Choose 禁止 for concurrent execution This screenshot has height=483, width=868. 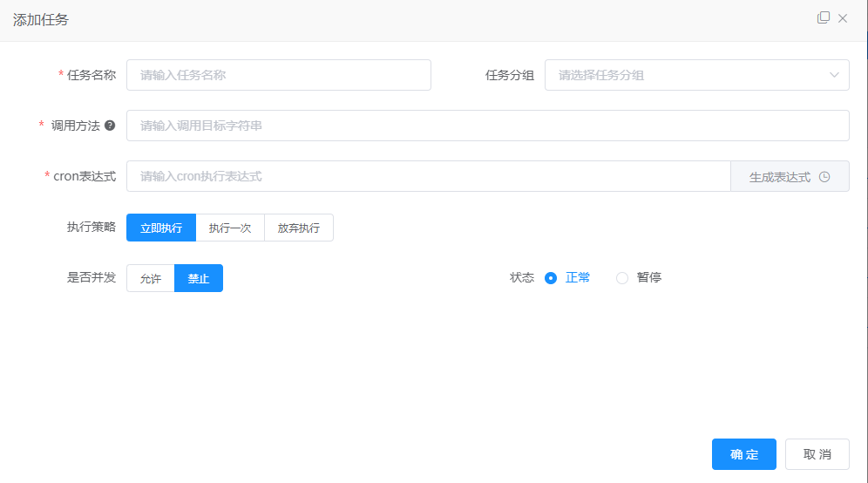[x=199, y=278]
